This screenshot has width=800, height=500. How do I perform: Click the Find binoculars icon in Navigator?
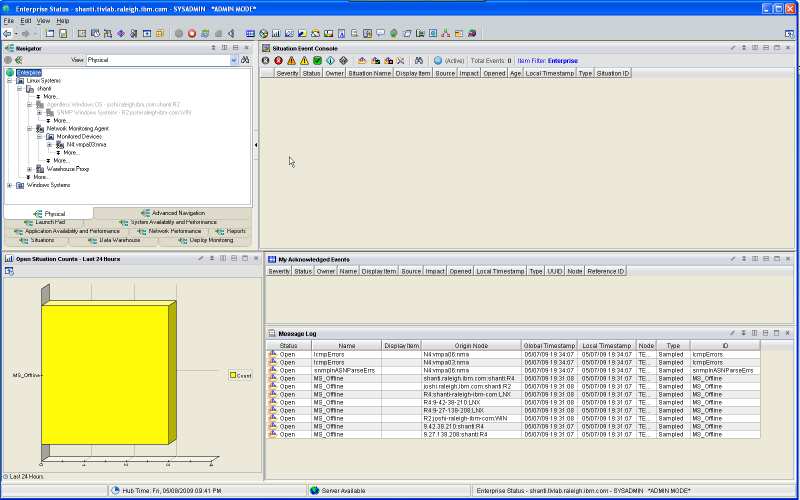[x=245, y=60]
